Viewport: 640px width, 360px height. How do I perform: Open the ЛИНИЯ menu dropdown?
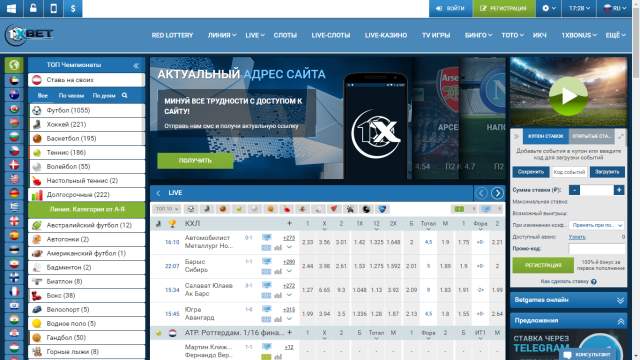(222, 36)
